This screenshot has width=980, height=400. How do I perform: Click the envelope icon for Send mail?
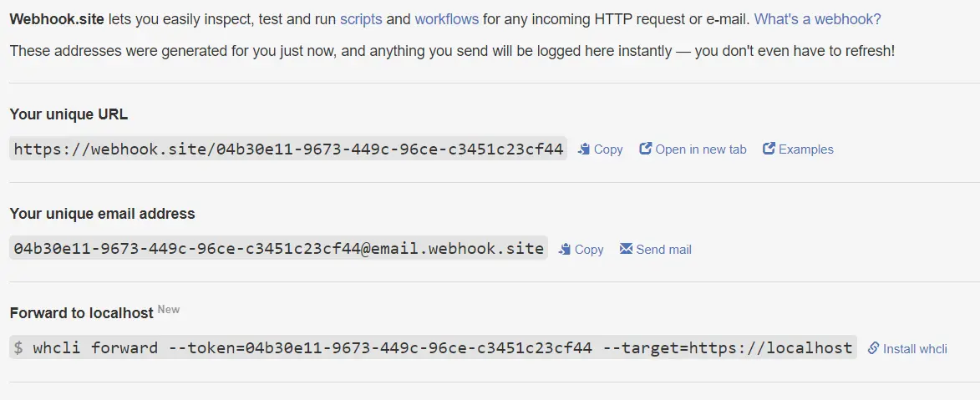point(626,249)
